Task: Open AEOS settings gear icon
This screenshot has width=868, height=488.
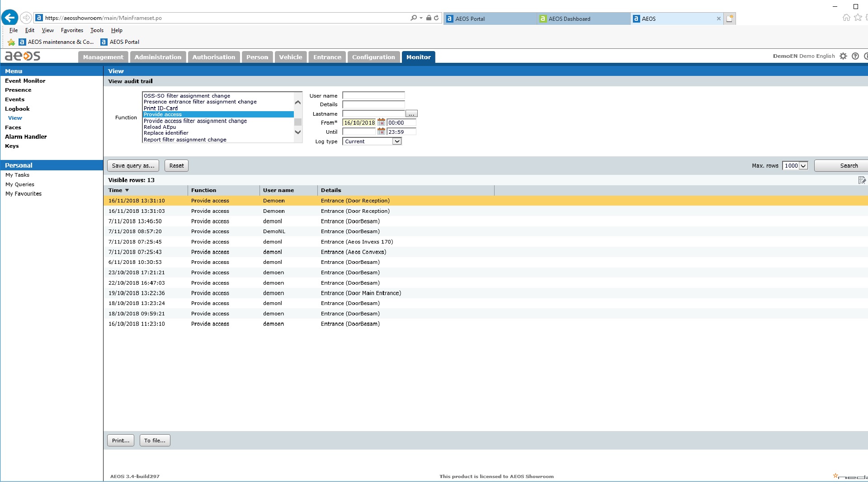Action: pos(843,56)
